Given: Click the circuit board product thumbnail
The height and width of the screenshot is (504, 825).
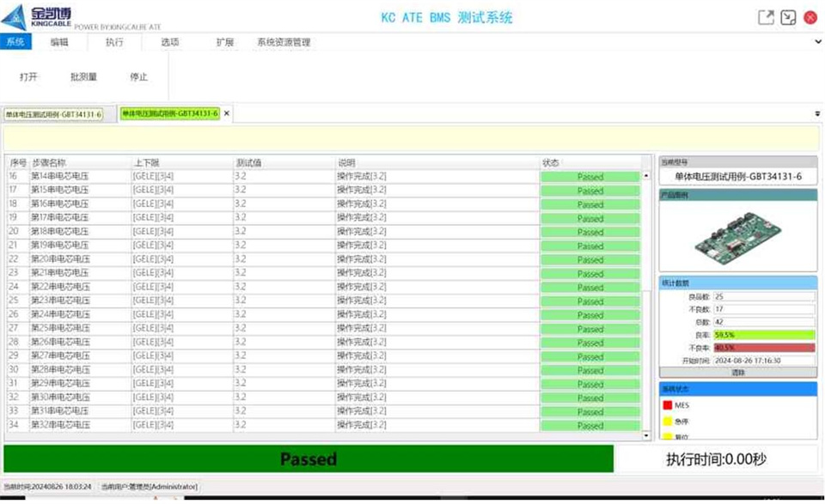Looking at the screenshot, I should point(737,238).
